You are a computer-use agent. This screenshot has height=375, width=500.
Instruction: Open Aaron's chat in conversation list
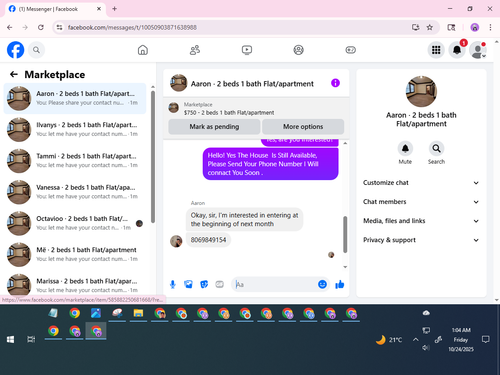(x=75, y=98)
